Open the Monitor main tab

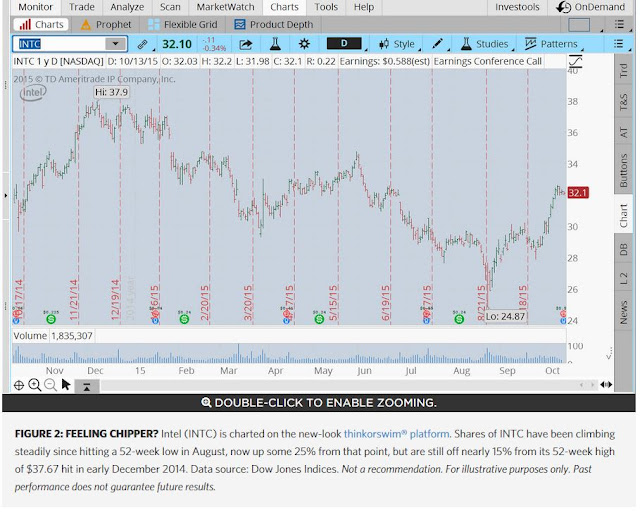[x=36, y=7]
